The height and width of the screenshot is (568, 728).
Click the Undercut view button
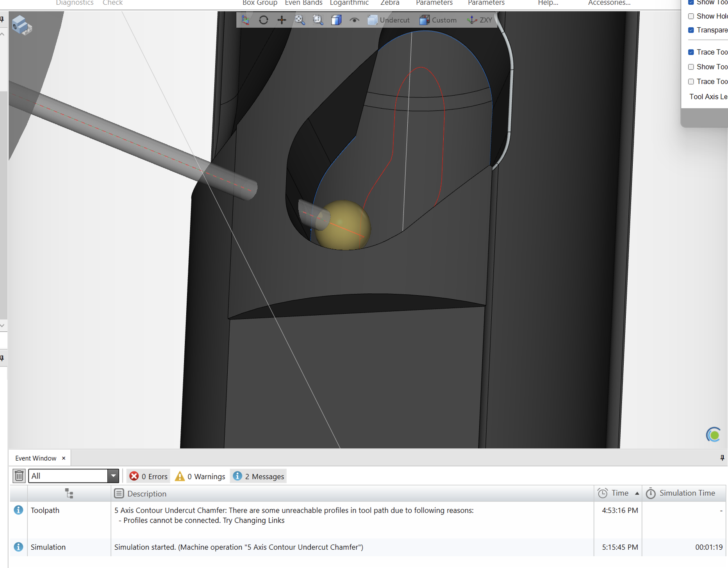coord(389,20)
